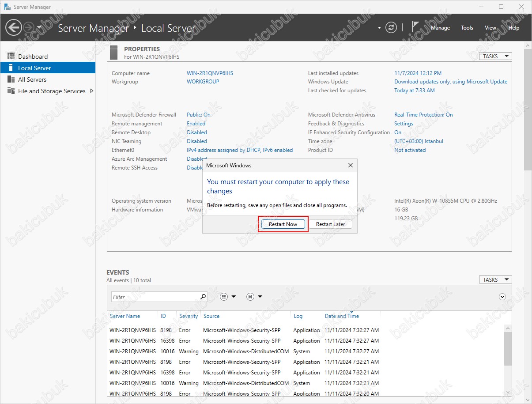Select Dashboard in the sidebar
532x404 pixels.
tap(48, 57)
